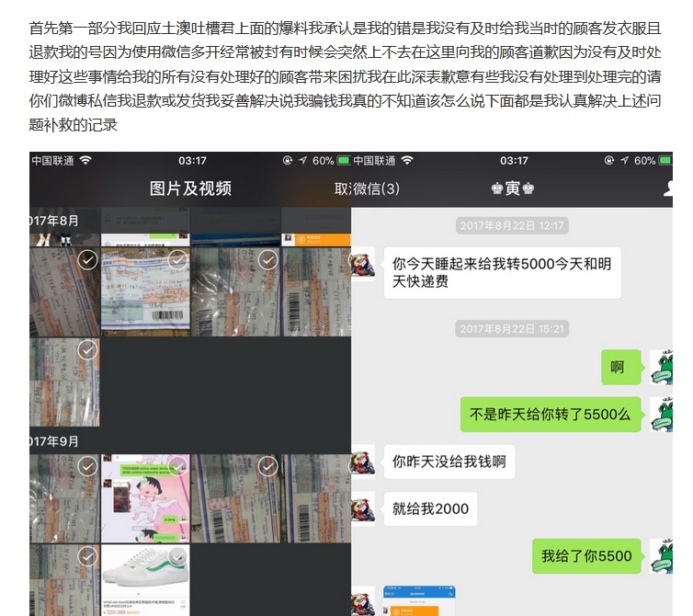Toggle checkmark on the cartoon girl chat screenshot
The height and width of the screenshot is (616, 693).
click(176, 467)
